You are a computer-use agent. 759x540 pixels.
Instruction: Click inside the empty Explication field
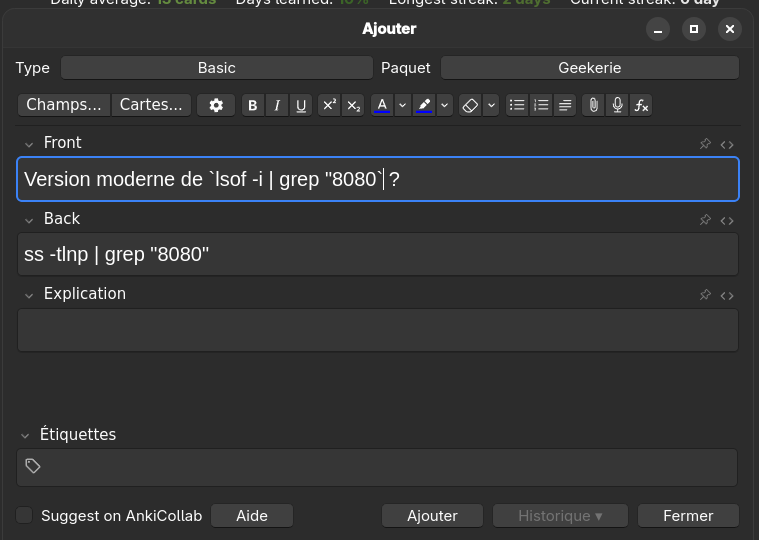(378, 330)
